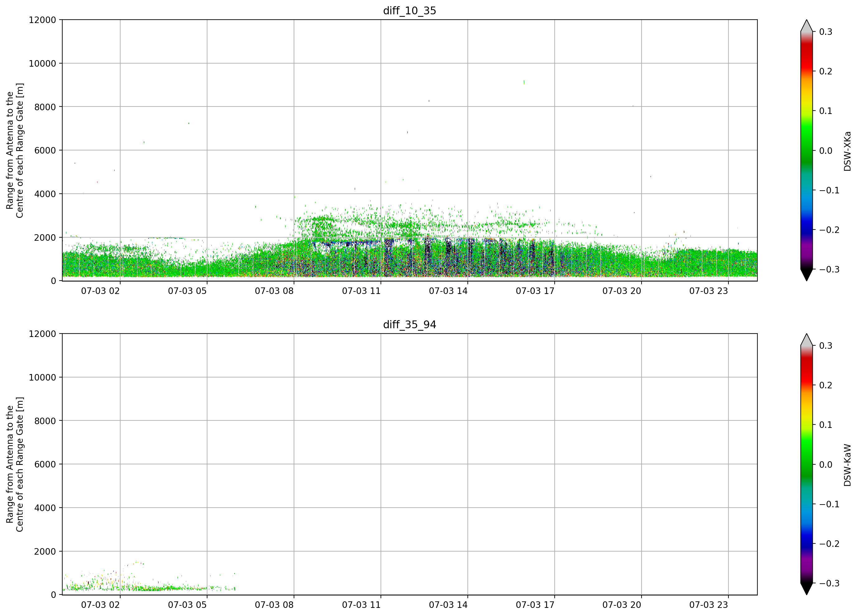Click the 6000 tick on the diff_10_35 axis

pos(45,150)
